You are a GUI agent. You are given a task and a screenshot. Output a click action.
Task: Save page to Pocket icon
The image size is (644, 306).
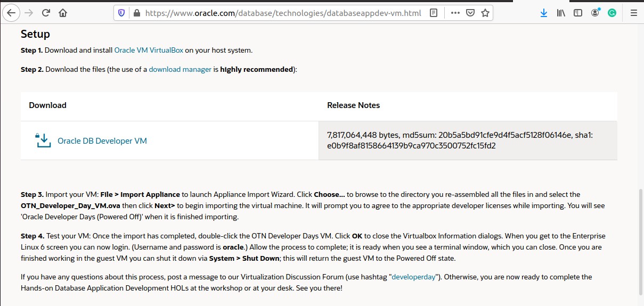[470, 13]
